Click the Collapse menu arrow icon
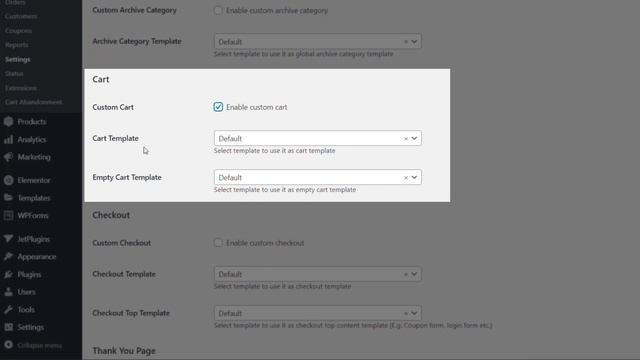Viewport: 640px width, 360px height. click(9, 345)
